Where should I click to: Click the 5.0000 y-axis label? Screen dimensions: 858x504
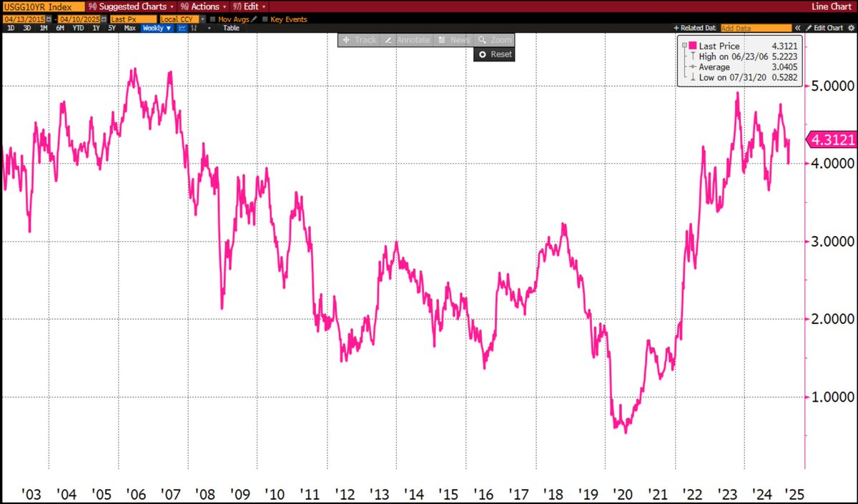[x=832, y=86]
